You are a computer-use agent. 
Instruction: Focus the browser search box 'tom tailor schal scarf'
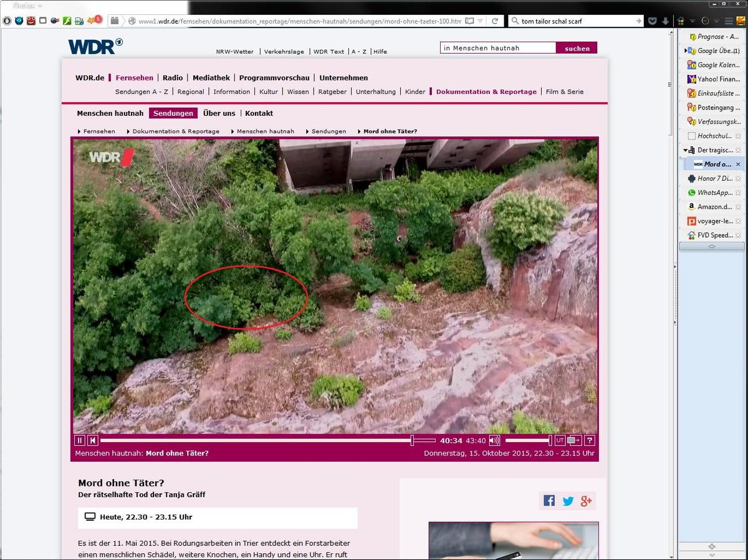575,21
